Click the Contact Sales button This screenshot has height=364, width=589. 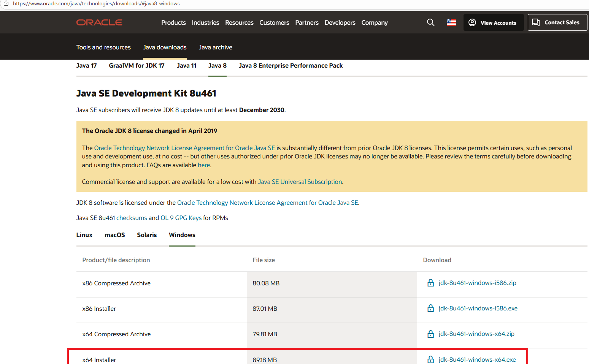557,22
